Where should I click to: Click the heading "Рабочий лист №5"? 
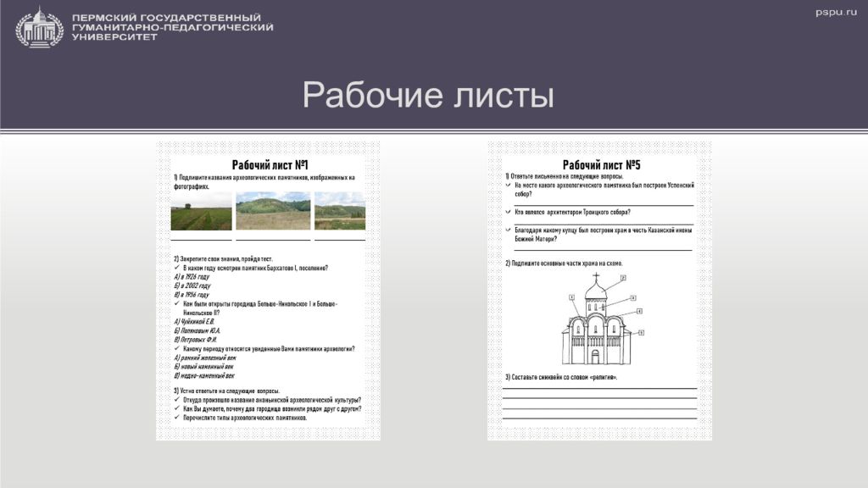pyautogui.click(x=601, y=165)
